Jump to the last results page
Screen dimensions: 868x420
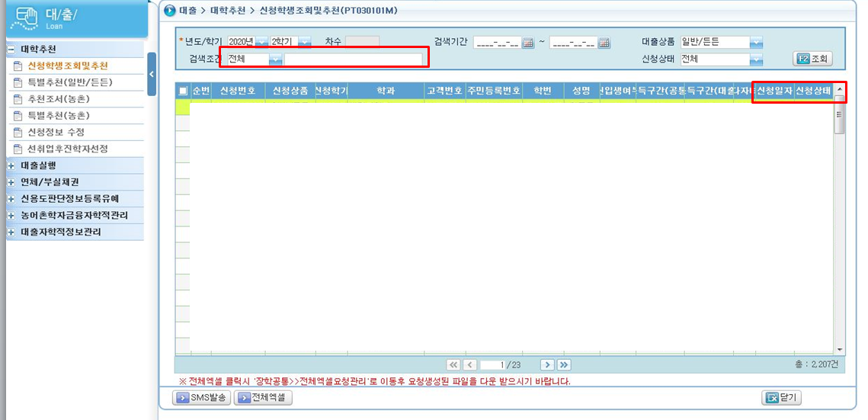[x=564, y=365]
